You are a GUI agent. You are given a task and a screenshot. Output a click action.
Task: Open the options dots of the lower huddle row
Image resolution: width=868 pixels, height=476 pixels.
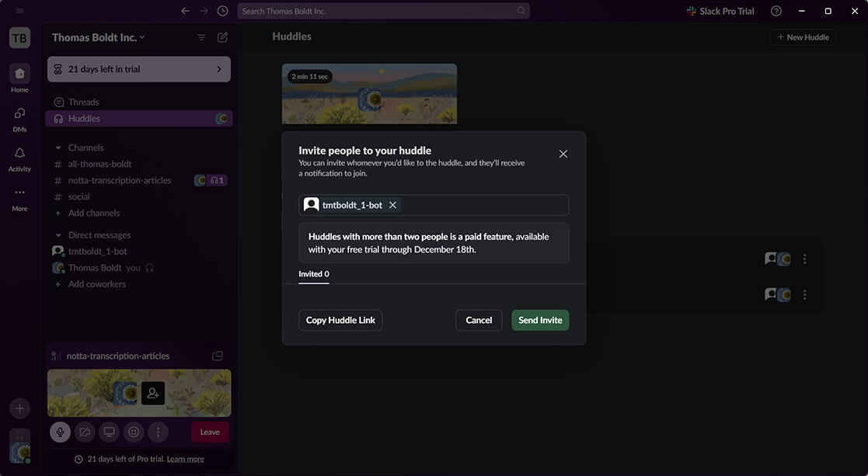pos(804,294)
